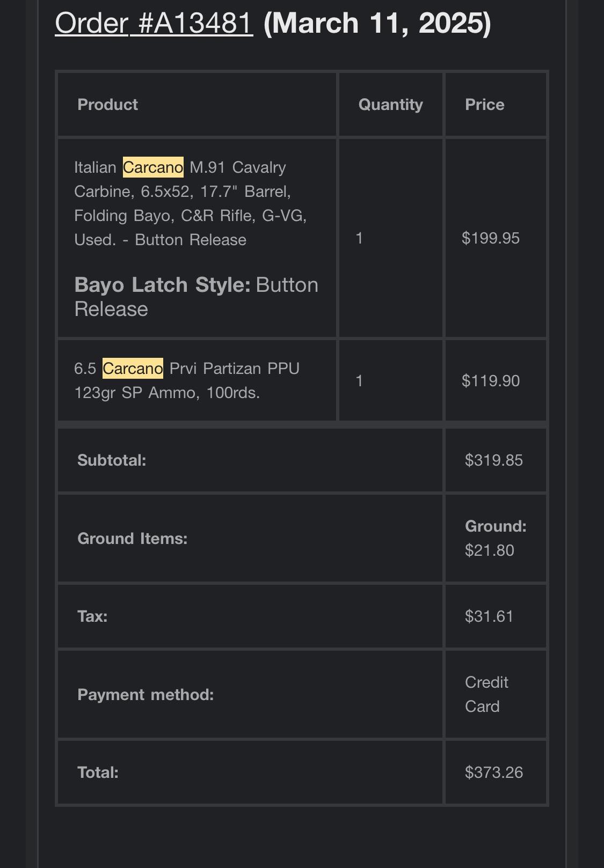604x868 pixels.
Task: Click the $319.85 subtotal amount
Action: (x=493, y=460)
